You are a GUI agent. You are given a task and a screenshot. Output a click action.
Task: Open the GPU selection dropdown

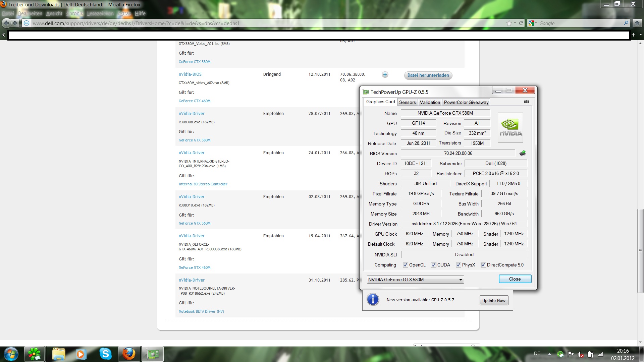415,280
